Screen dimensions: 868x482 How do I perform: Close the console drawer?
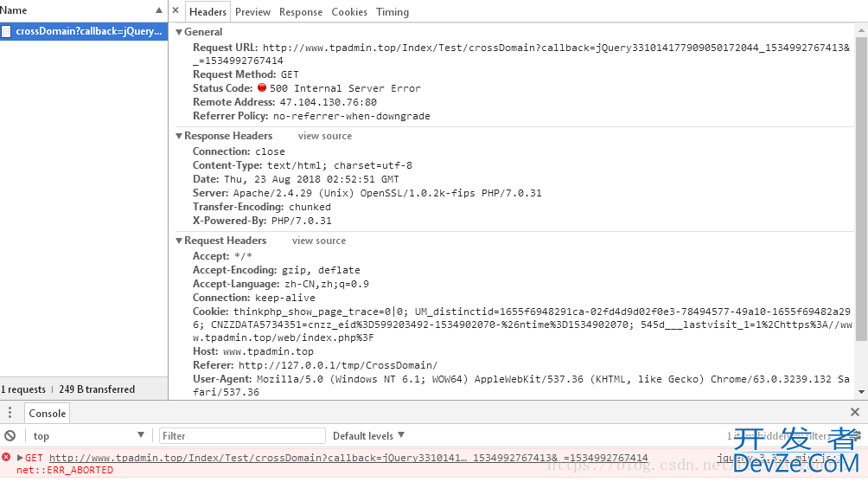click(855, 412)
